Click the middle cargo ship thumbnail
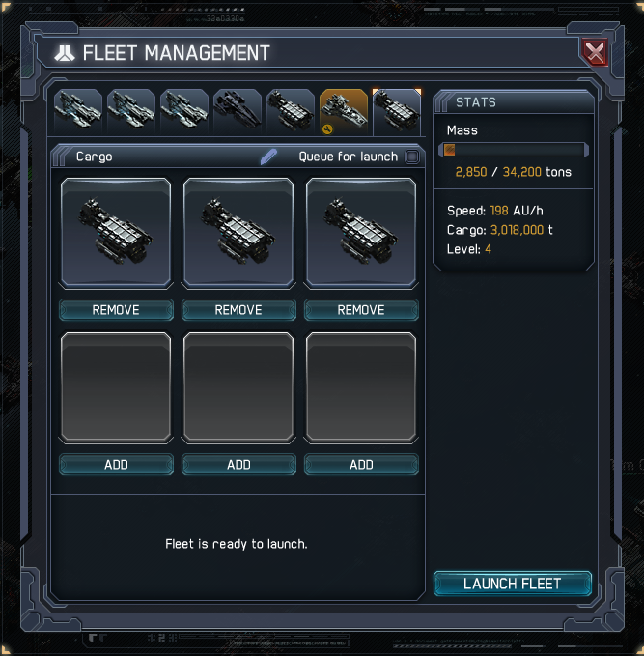The width and height of the screenshot is (644, 656). 238,233
